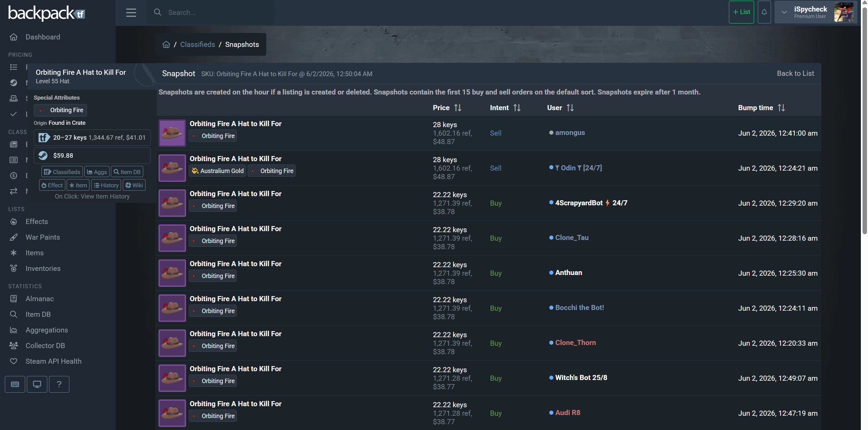Click hat thumbnail in Witch's Bot 25/8 row
This screenshot has width=868, height=430.
[x=172, y=378]
